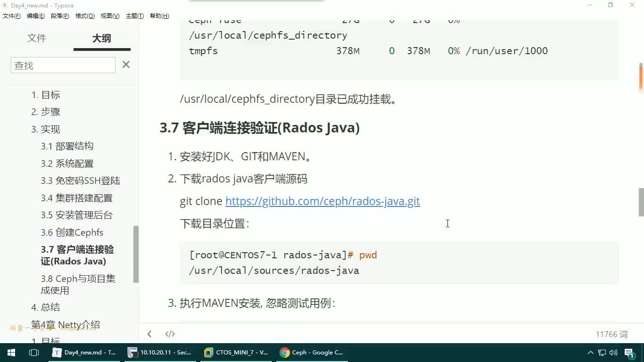
Task: Click the 3.7 客户端连接验证(Rados Java) heading
Action: point(260,128)
